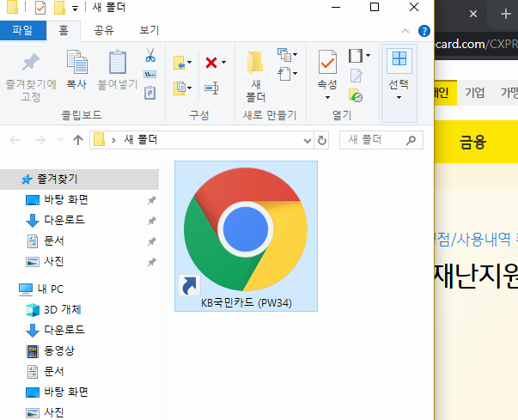The height and width of the screenshot is (420, 518).
Task: Open the 파일 (File) ribbon menu
Action: point(23,30)
